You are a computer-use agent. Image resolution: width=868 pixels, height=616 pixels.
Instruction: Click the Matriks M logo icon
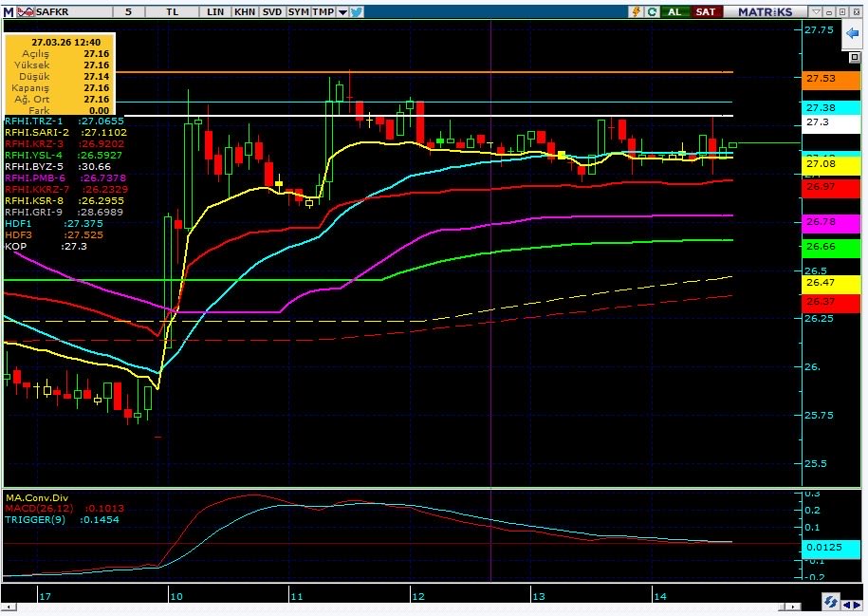[9, 11]
